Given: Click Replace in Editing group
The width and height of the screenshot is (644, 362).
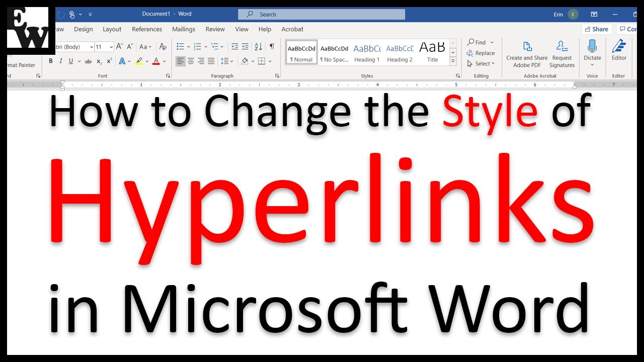Looking at the screenshot, I should [x=481, y=53].
